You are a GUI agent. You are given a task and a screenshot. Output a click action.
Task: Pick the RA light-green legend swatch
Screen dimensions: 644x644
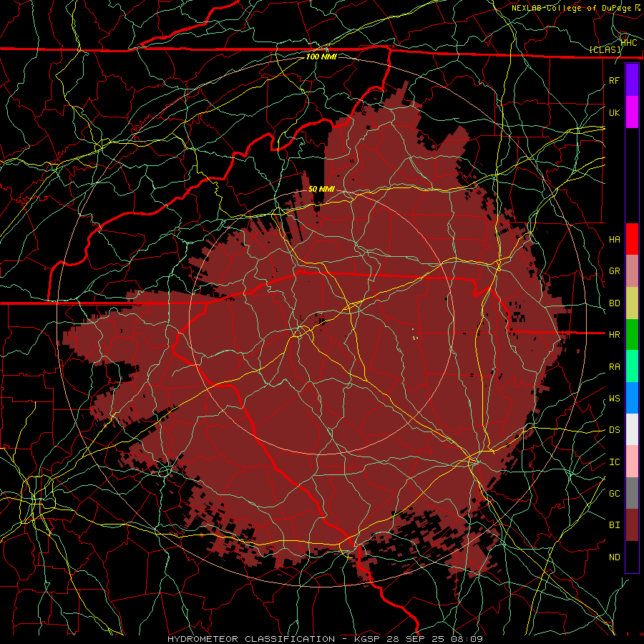click(x=632, y=366)
